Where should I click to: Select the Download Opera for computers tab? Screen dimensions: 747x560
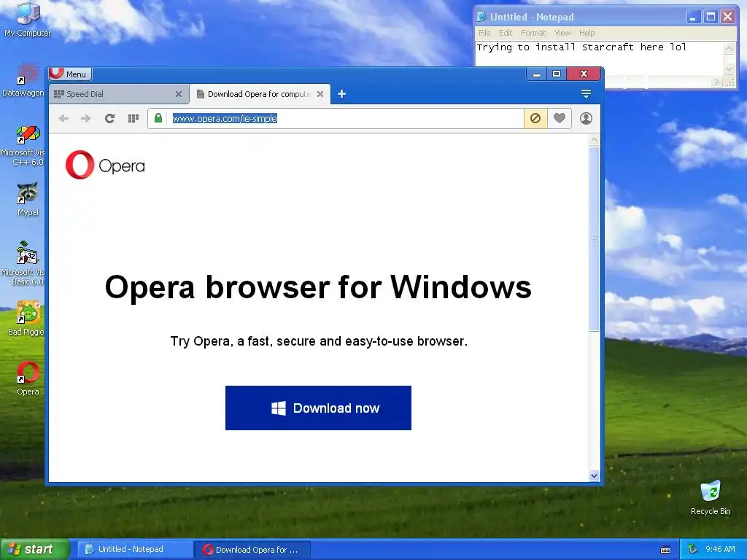tap(260, 94)
